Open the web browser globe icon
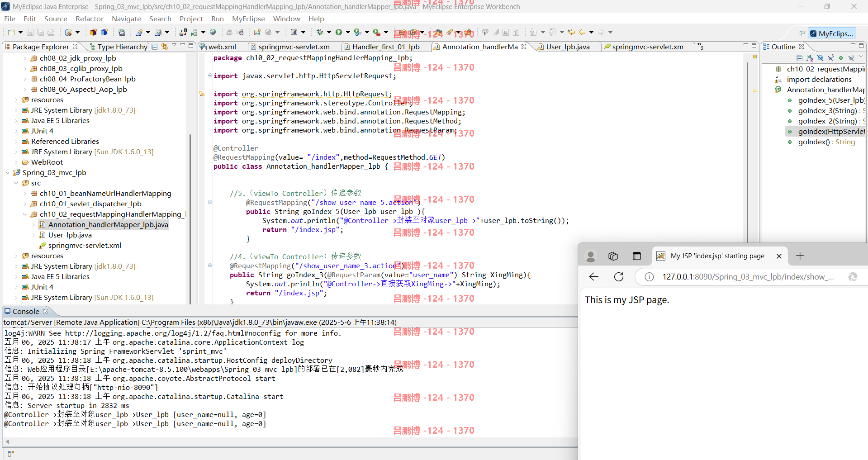The image size is (868, 460). tap(213, 32)
